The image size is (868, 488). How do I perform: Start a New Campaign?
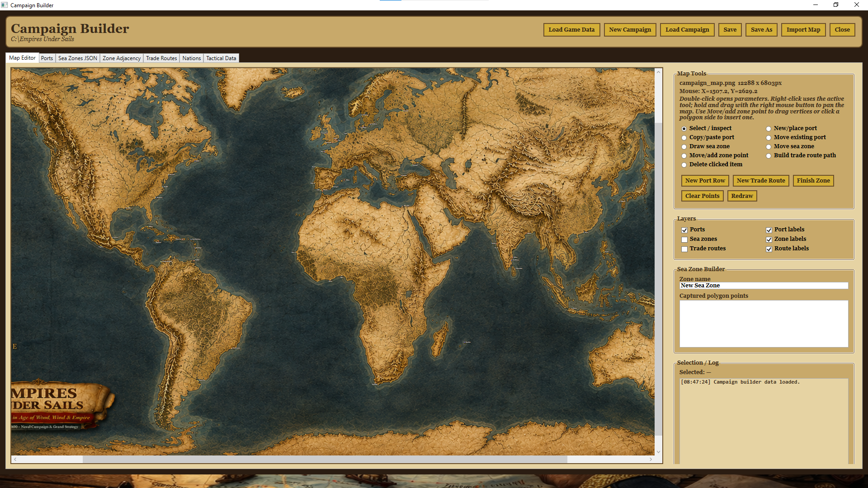(630, 30)
